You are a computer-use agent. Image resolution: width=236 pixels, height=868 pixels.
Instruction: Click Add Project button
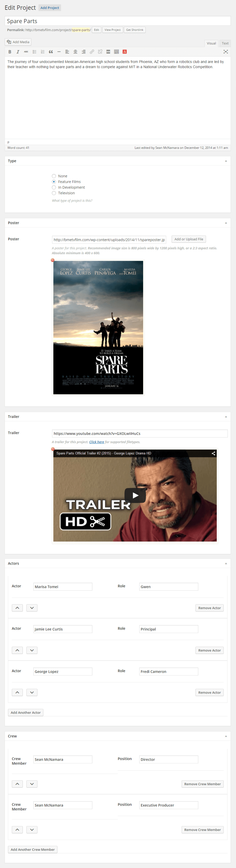(x=50, y=8)
